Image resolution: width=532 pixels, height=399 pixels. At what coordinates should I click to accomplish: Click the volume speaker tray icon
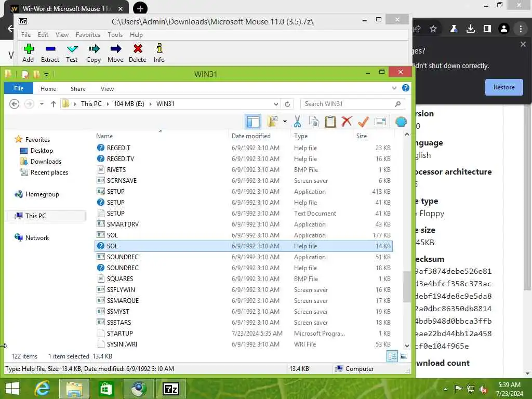483,389
